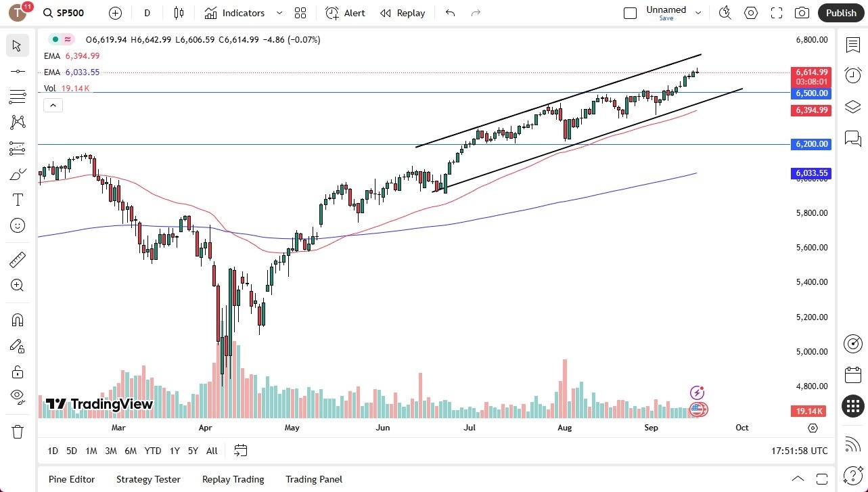The width and height of the screenshot is (868, 492).
Task: Open the Emoji drawing tool
Action: click(x=17, y=225)
